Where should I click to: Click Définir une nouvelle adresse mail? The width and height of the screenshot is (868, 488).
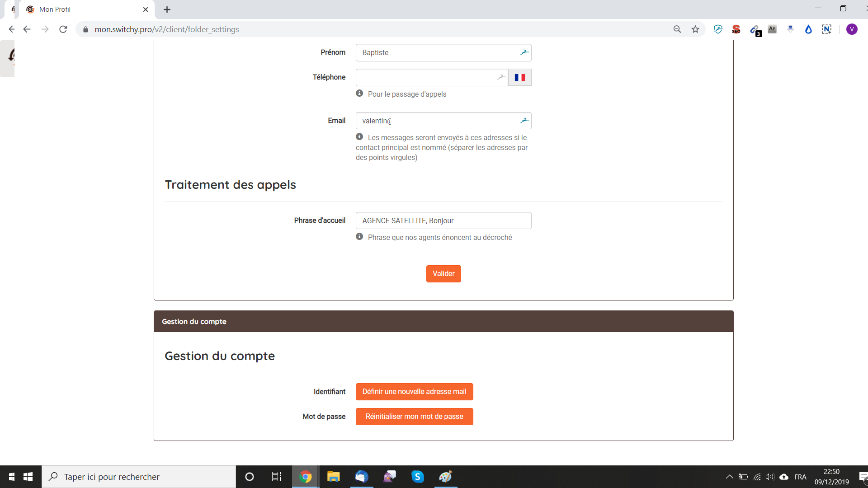[414, 392]
